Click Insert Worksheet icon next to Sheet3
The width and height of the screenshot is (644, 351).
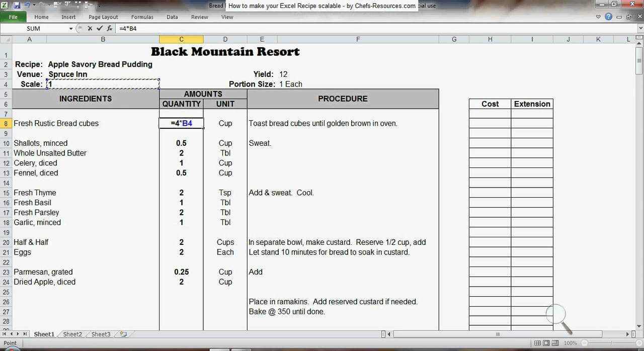click(x=123, y=334)
